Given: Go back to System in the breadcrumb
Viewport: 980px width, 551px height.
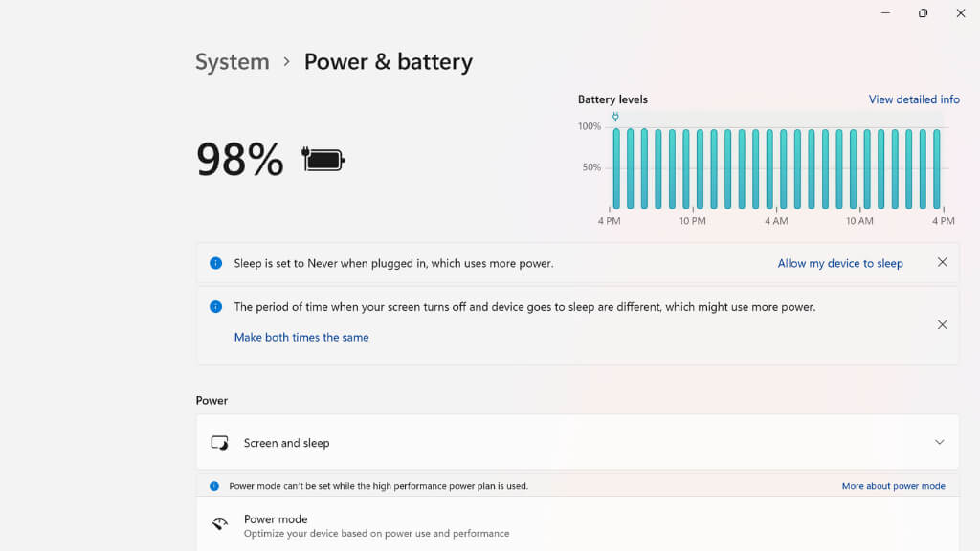Looking at the screenshot, I should click(233, 62).
